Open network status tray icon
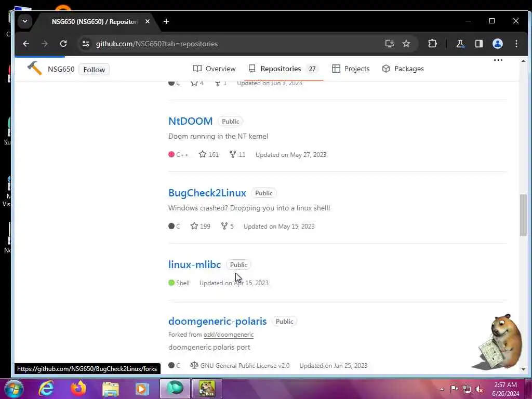Screen dimensions: 532x399 pos(467,389)
